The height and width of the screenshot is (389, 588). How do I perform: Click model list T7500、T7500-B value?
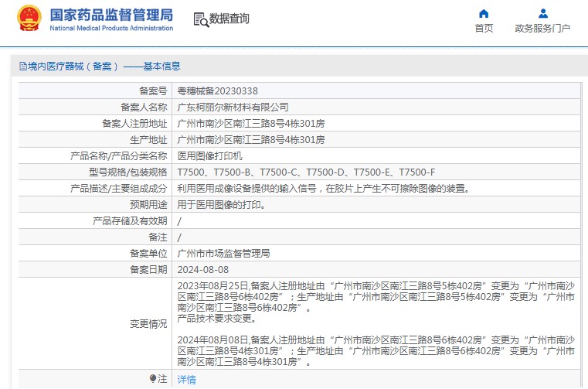tap(306, 172)
